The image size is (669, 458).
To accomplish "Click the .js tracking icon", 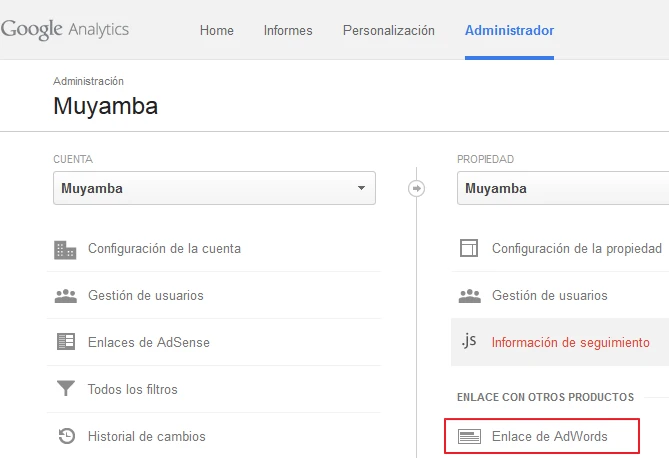I will click(468, 341).
